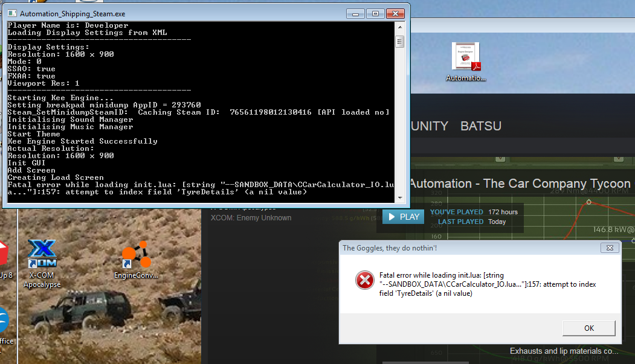Viewport: 635px width, 364px height.
Task: Click the 'LAST PLAYED' label in Steam
Action: point(460,222)
